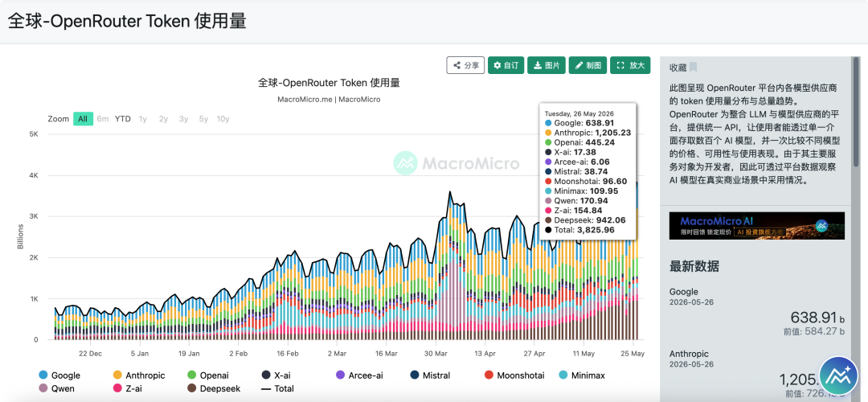Toggle Mistral series in legend
Viewport: 868px width, 402px height.
coord(430,375)
